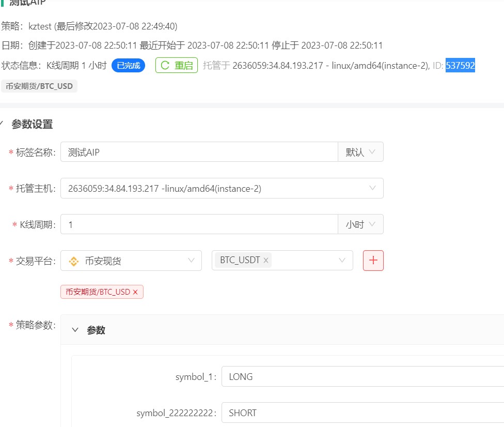Click the 重启 restart button
This screenshot has height=427, width=504.
tap(177, 66)
